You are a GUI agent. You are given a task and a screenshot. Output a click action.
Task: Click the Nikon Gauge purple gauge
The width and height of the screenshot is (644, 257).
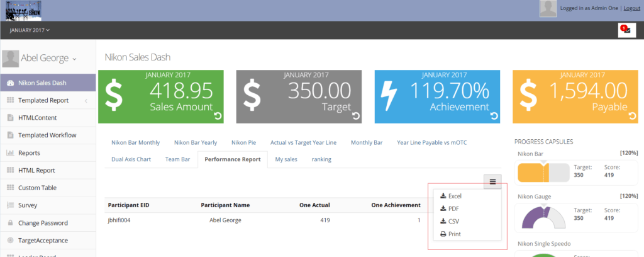[x=544, y=217]
